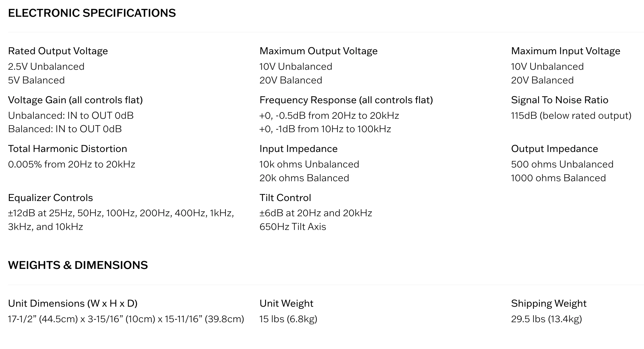Click the Weights & Dimensions heading
644x349 pixels.
tap(78, 265)
